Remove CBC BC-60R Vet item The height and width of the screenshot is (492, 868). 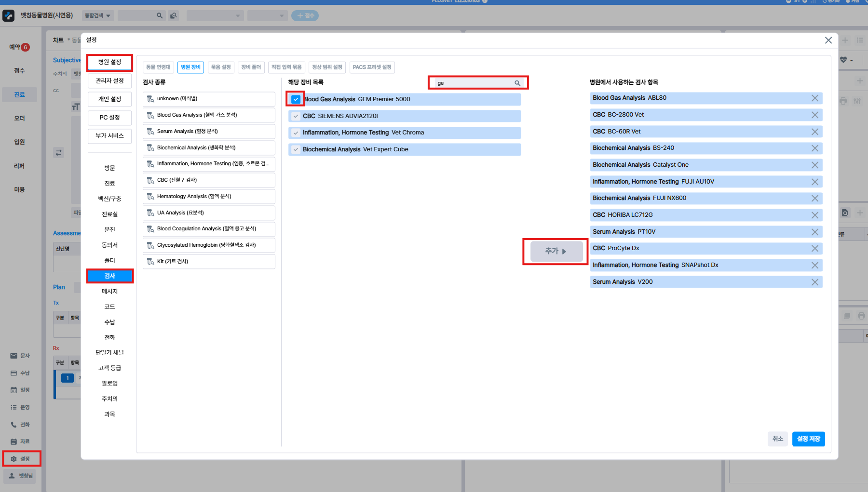click(815, 132)
